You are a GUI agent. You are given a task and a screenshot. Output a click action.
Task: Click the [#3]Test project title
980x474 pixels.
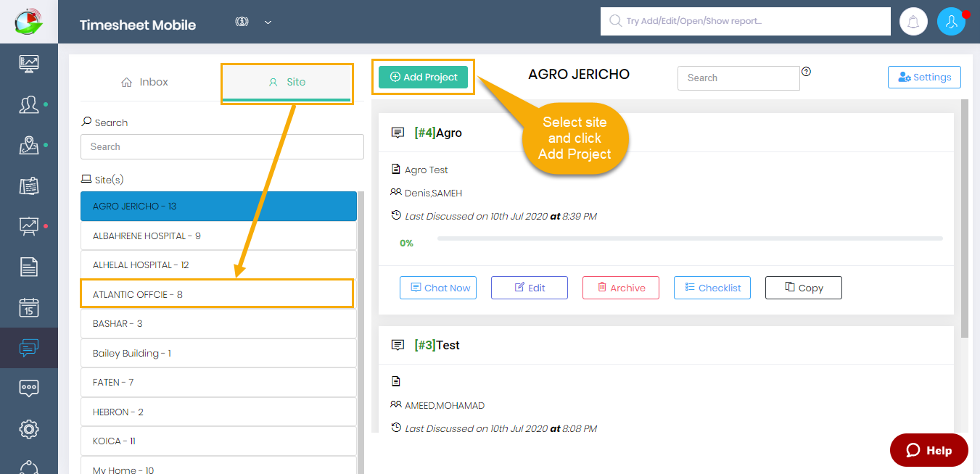point(437,345)
